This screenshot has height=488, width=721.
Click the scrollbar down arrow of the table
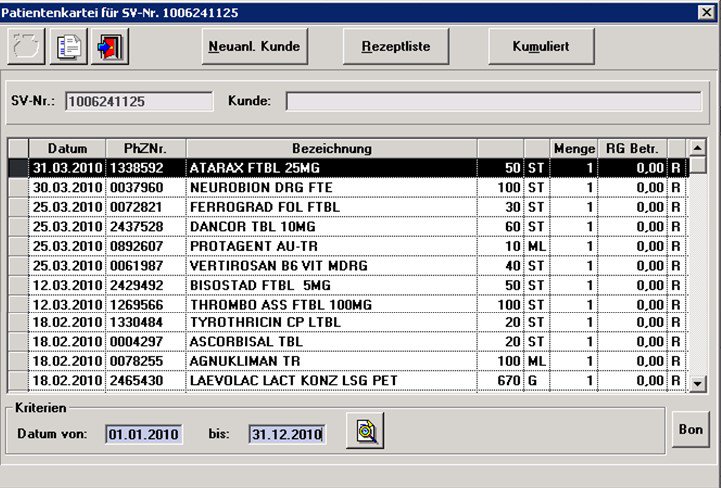[x=698, y=383]
